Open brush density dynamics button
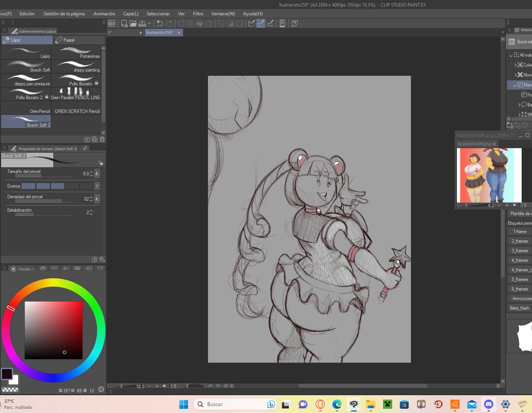Image resolution: width=532 pixels, height=413 pixels. pyautogui.click(x=97, y=199)
